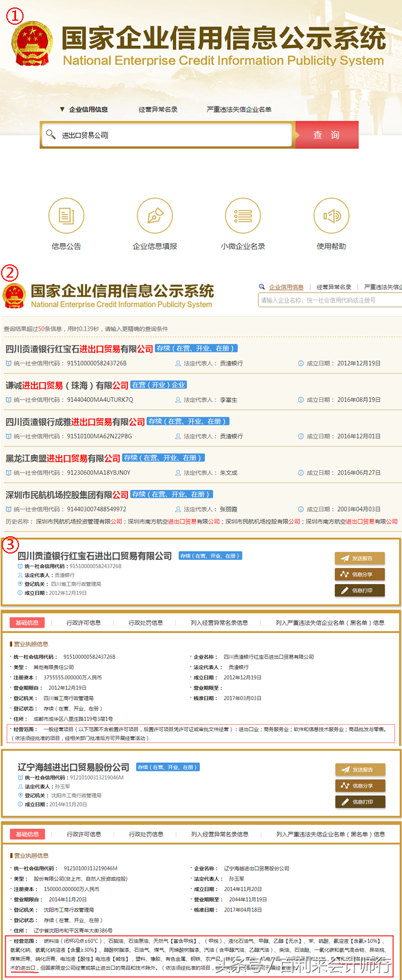Click the 查询 search button

point(326,135)
